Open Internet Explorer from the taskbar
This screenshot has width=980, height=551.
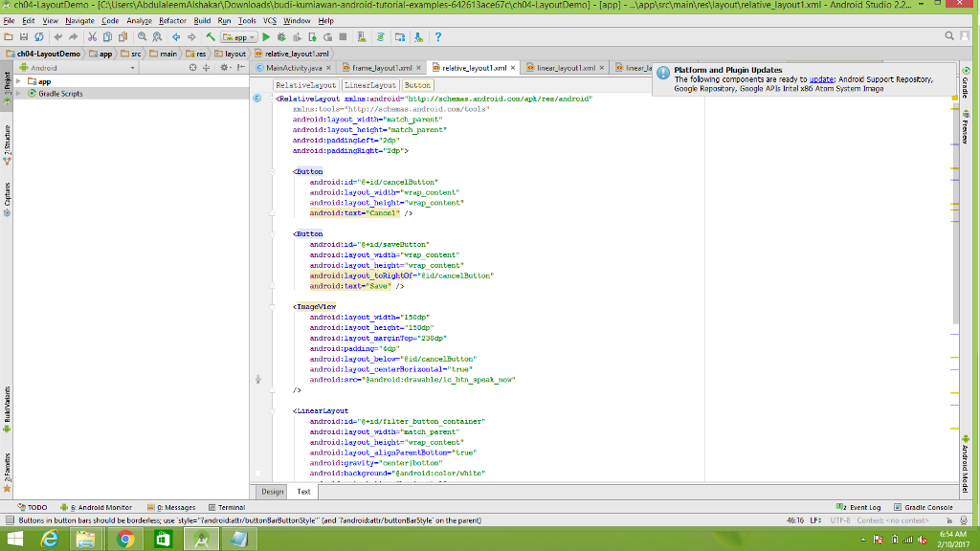click(49, 539)
